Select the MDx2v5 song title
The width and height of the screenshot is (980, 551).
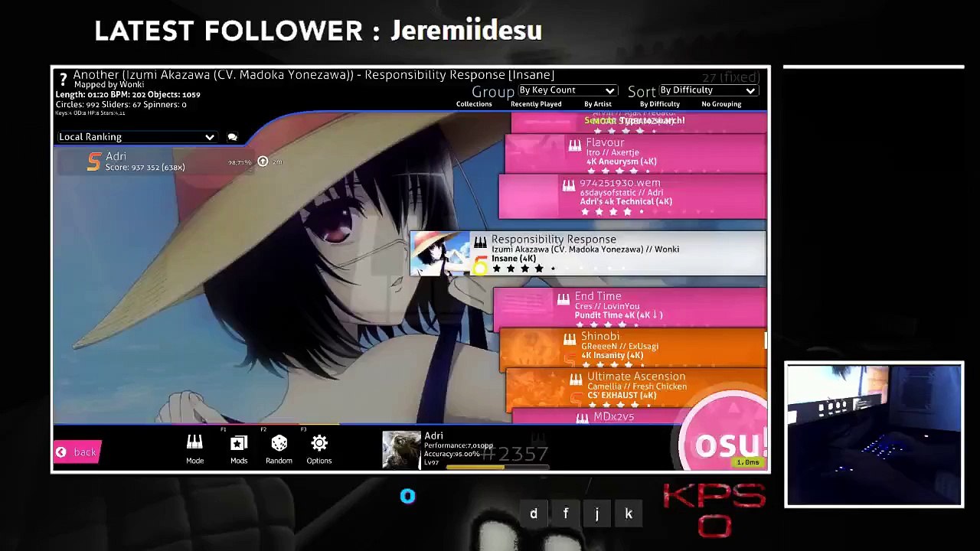(614, 417)
